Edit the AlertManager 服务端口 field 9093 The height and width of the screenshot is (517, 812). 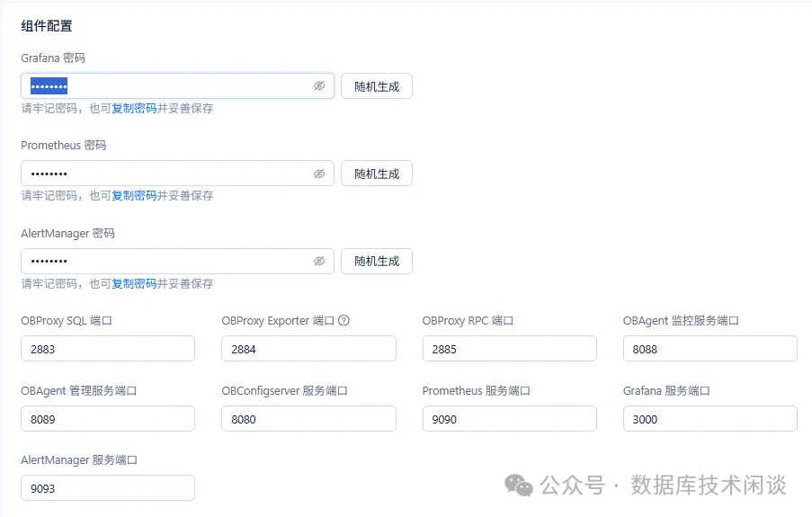pos(108,488)
